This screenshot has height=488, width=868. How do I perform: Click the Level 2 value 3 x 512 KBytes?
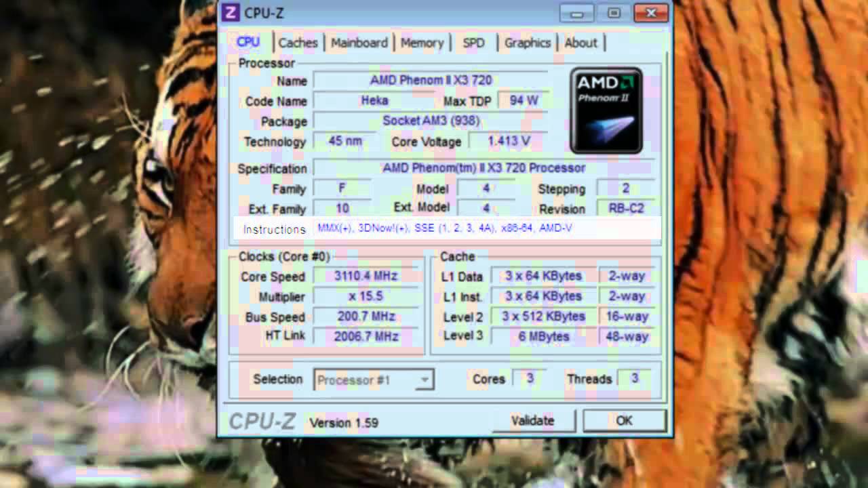[543, 316]
